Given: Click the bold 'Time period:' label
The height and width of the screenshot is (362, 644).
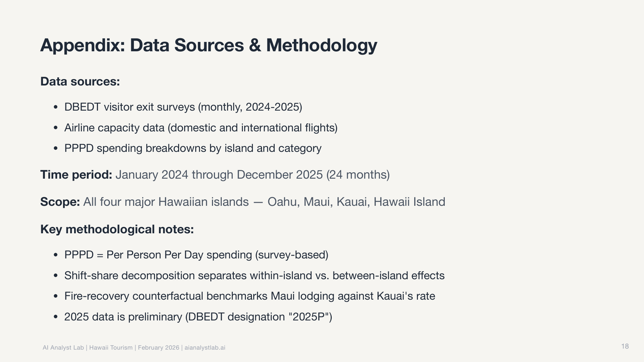Looking at the screenshot, I should point(76,175).
